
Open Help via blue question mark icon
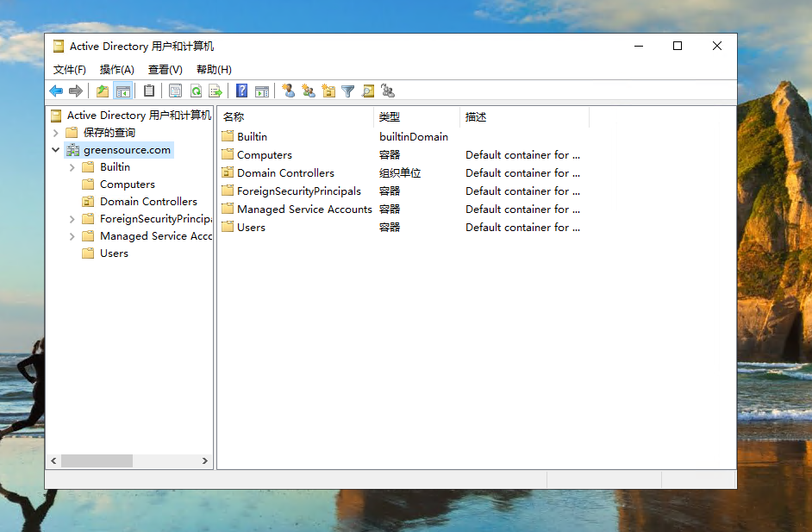click(x=242, y=91)
